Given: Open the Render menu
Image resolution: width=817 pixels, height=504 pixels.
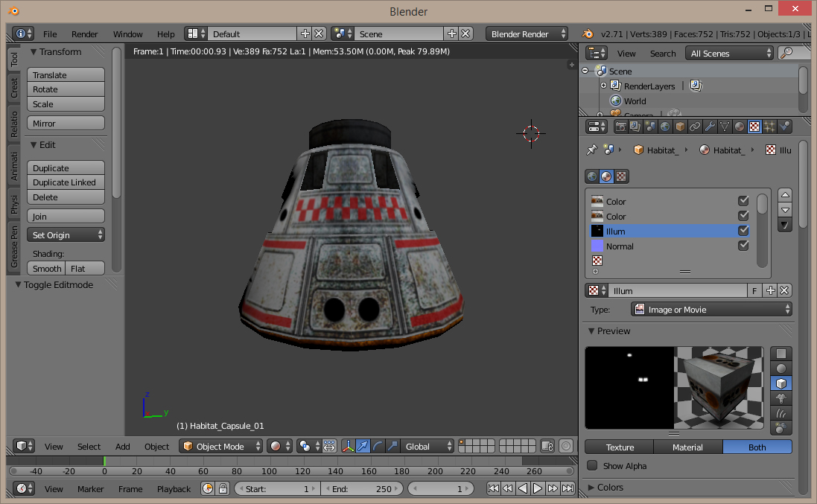Looking at the screenshot, I should (84, 34).
